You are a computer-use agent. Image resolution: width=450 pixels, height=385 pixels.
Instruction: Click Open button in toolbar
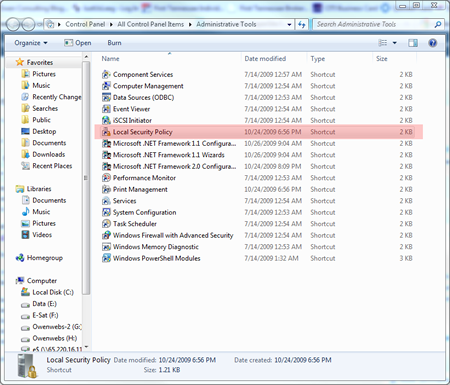click(78, 43)
